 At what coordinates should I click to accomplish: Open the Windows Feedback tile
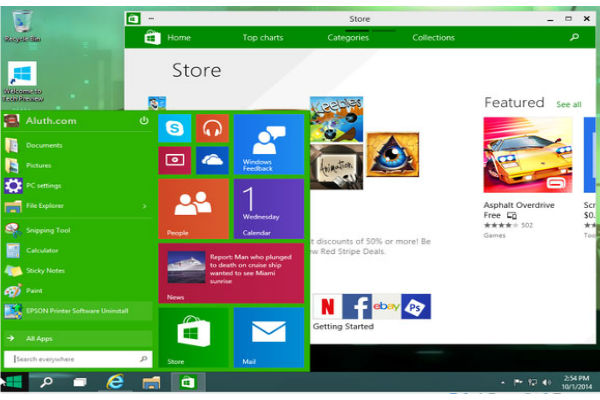click(269, 144)
